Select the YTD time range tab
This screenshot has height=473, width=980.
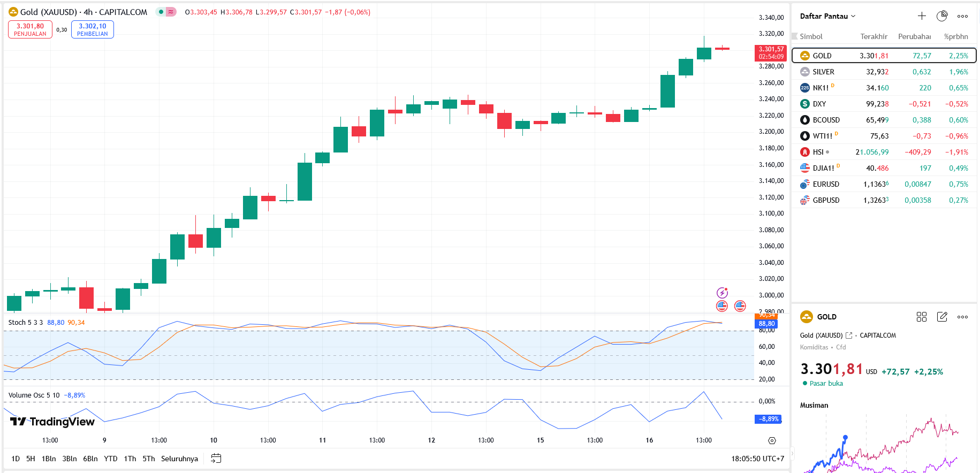(110, 459)
